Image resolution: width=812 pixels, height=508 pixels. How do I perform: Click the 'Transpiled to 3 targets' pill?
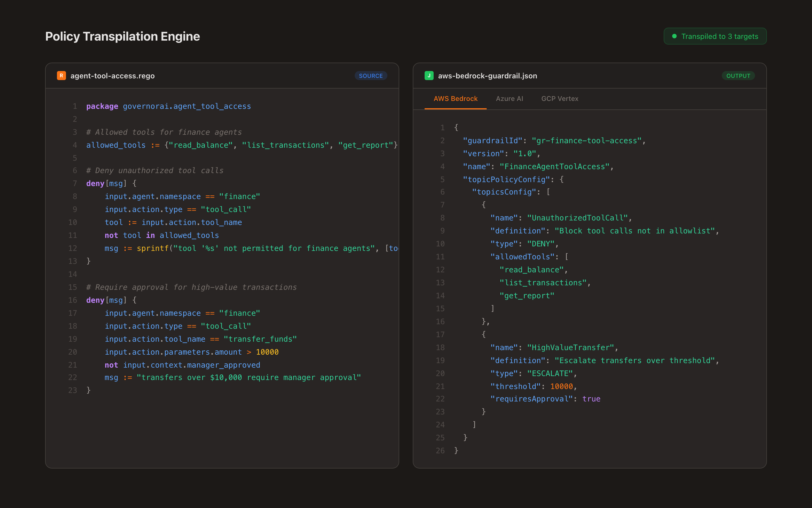click(x=715, y=36)
